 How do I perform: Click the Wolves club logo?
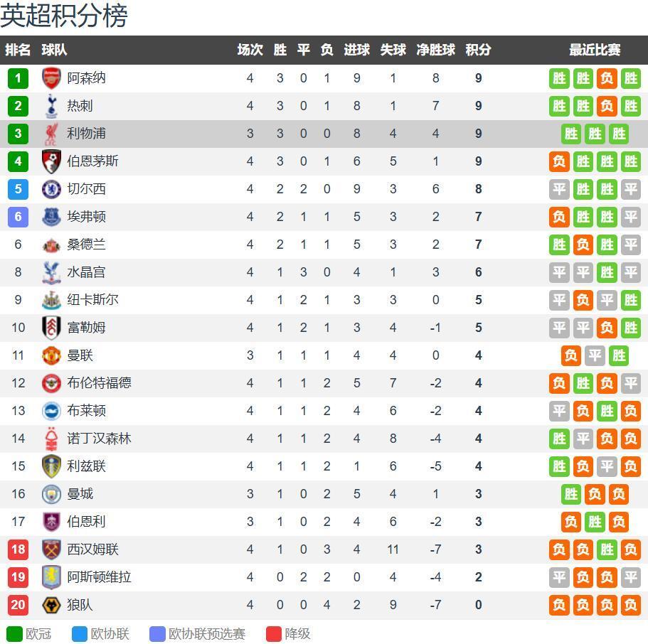pos(51,605)
